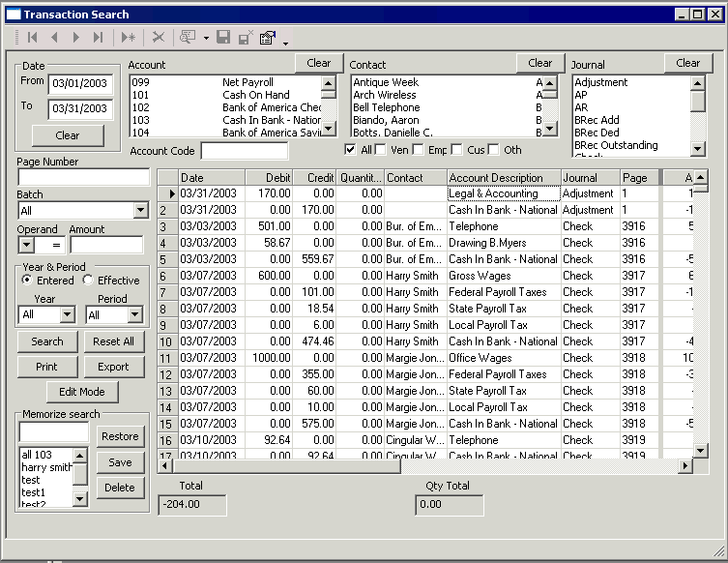Select row 11 header in grid
728x563 pixels.
coord(167,358)
